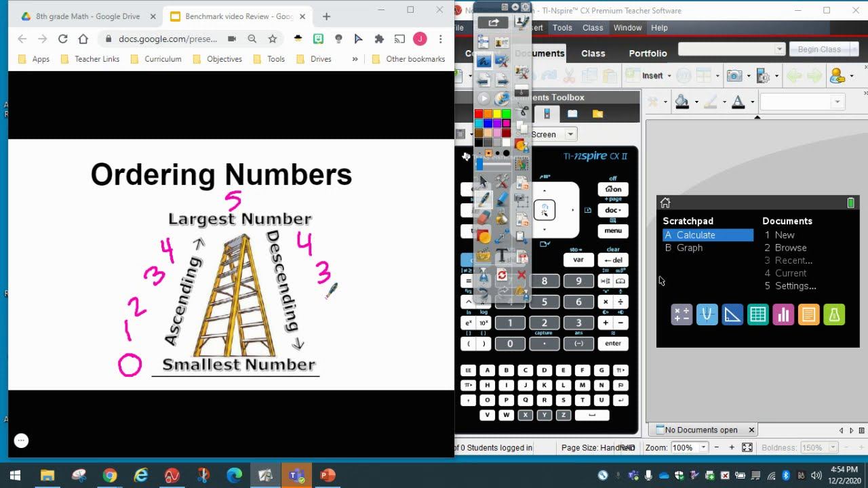Expand the screen view dropdown in Documents Toolbox

pos(570,134)
